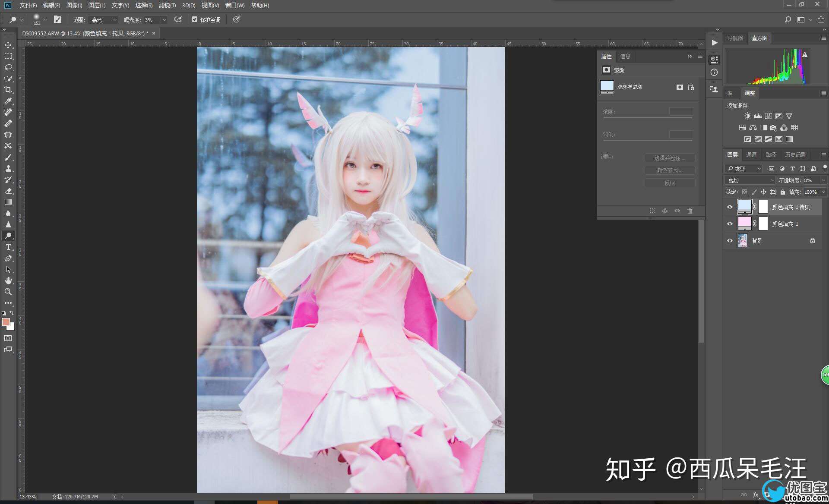Screen dimensions: 829x504
Task: Select the Dodge tool in the toolbox
Action: (x=8, y=236)
